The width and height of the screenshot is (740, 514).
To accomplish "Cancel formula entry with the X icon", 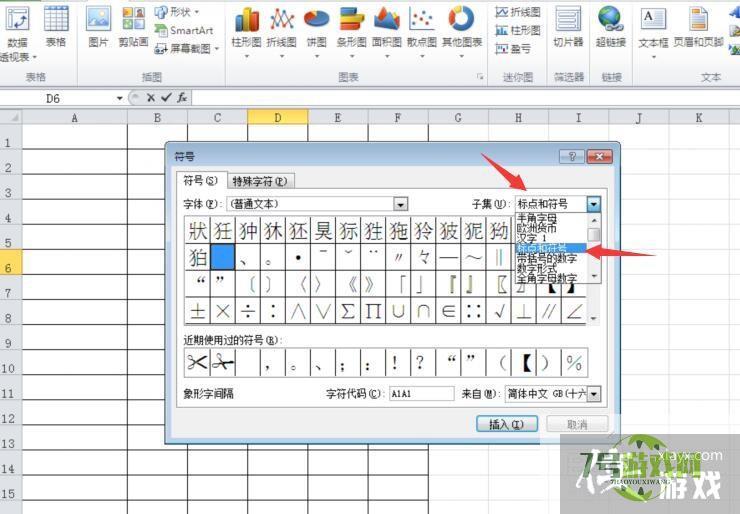I will click(151, 98).
